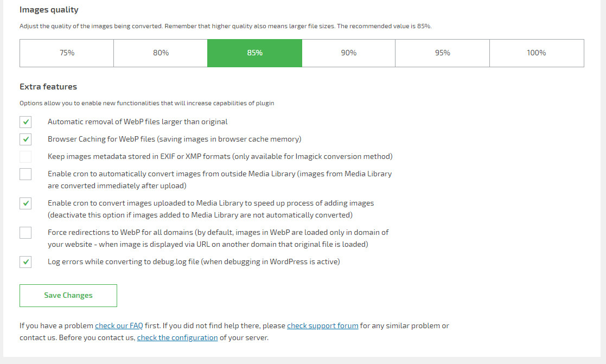
Task: Click the Browser Caching for WebP files label
Action: pos(174,139)
